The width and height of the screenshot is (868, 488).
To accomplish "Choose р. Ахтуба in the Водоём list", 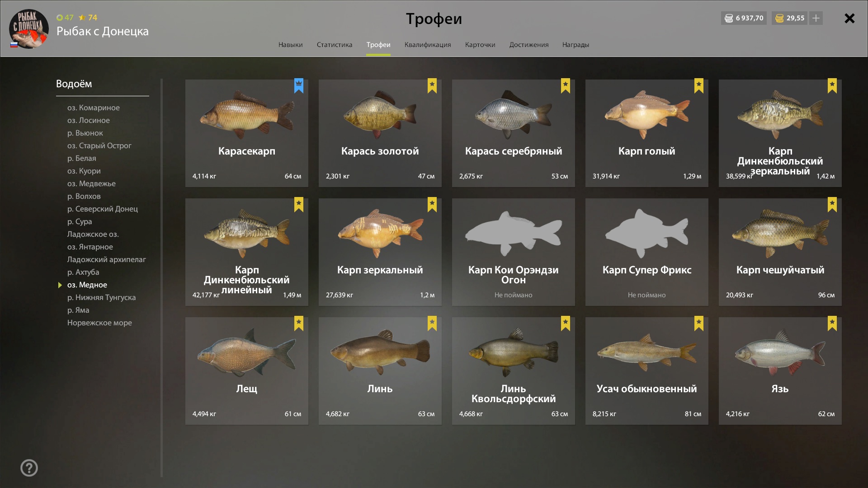I will coord(83,272).
